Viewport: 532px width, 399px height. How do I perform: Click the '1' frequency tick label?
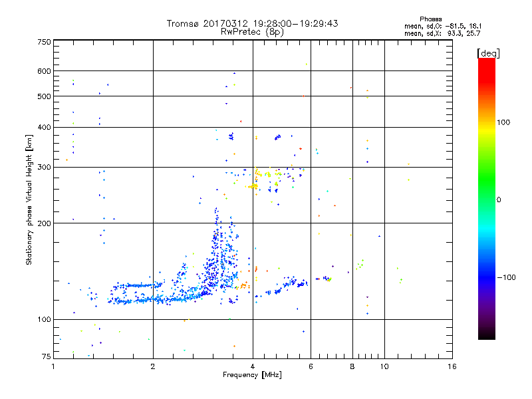click(x=53, y=366)
